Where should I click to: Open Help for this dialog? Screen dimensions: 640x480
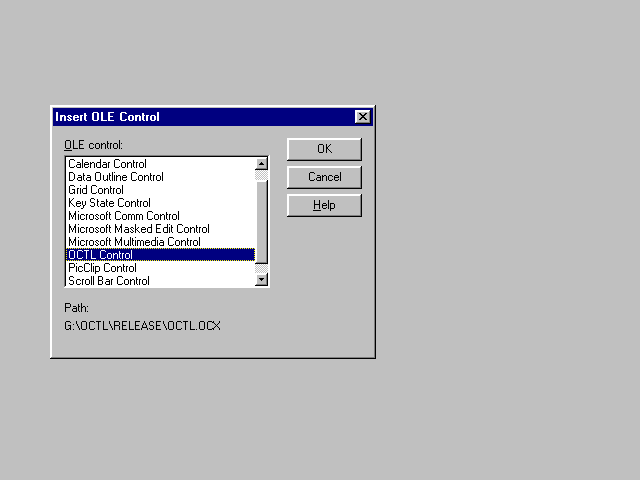[324, 205]
